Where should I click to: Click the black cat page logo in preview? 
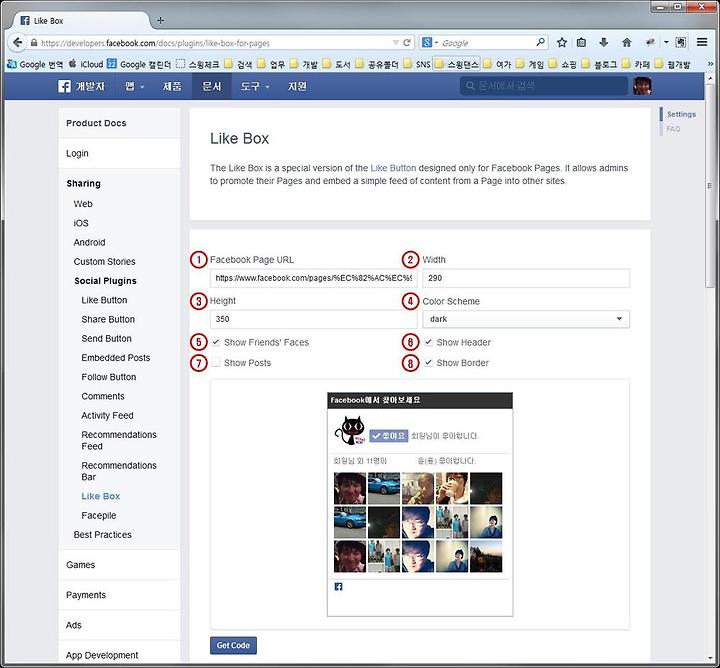coord(350,430)
